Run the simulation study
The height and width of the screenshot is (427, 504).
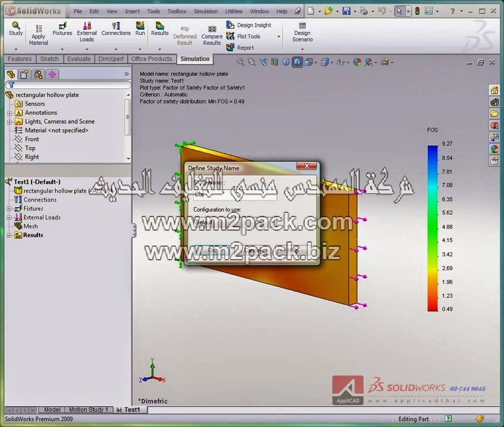pyautogui.click(x=140, y=29)
